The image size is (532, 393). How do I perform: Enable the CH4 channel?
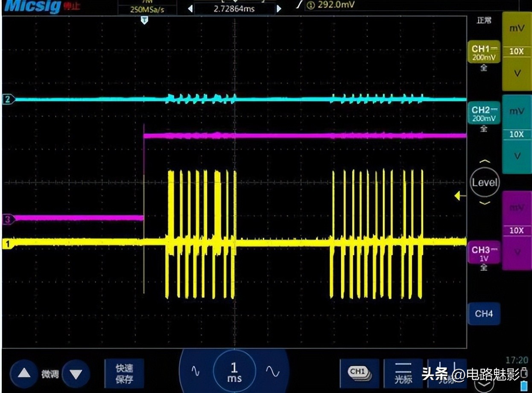[x=484, y=314]
